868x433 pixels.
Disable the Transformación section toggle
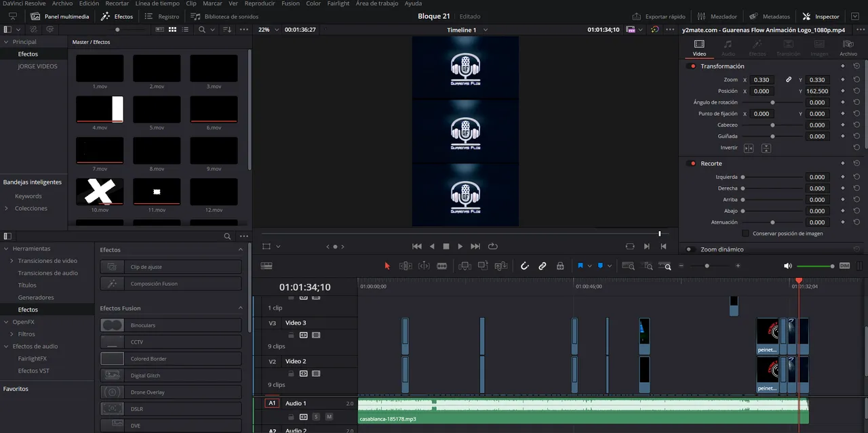(692, 66)
